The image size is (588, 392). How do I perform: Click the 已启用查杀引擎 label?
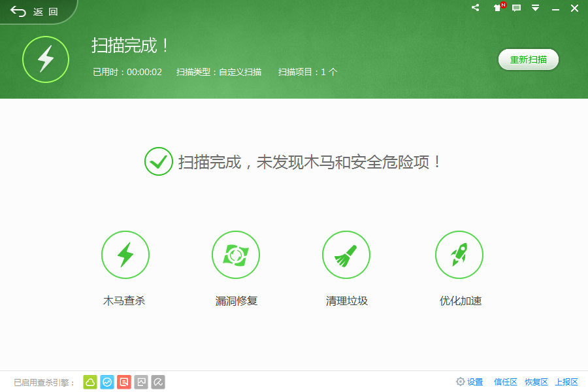click(x=44, y=383)
